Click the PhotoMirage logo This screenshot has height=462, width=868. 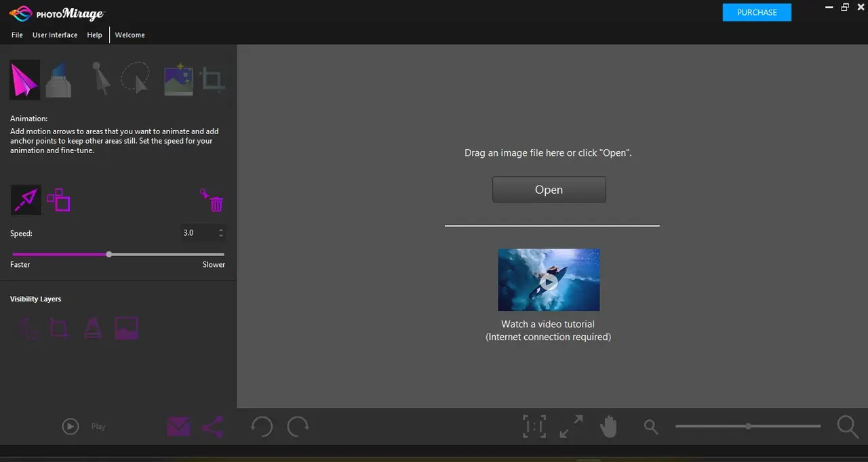[57, 14]
